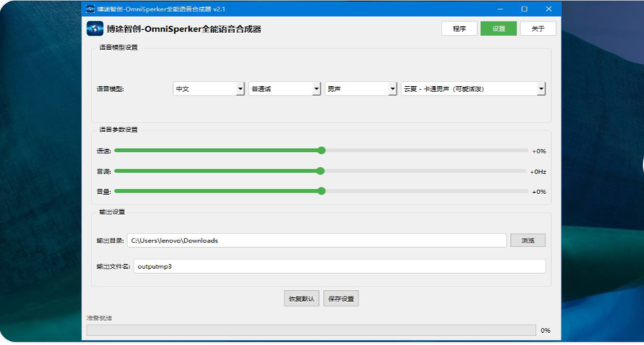Click the progress bar at bottom
644x345 pixels.
click(x=311, y=330)
